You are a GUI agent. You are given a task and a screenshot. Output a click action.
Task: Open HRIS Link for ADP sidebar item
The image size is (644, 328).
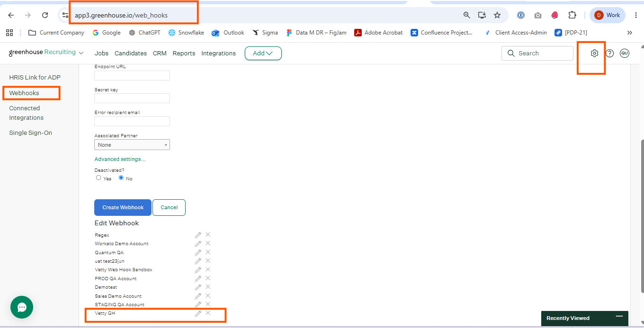[35, 78]
